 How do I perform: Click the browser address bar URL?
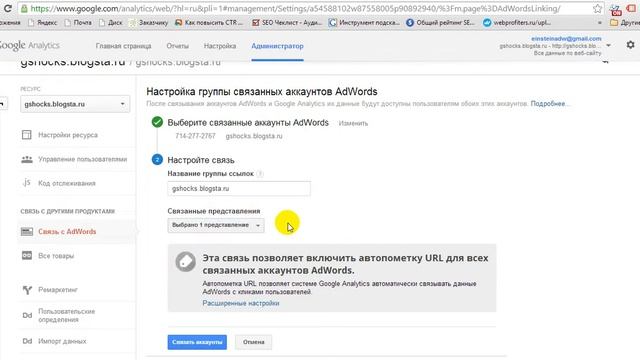[295, 9]
